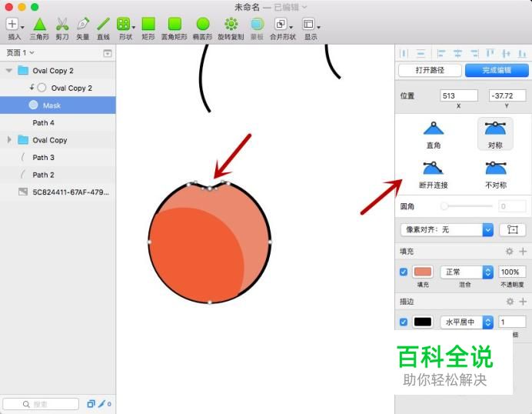Click the X position field
This screenshot has height=414, width=532.
pos(459,95)
